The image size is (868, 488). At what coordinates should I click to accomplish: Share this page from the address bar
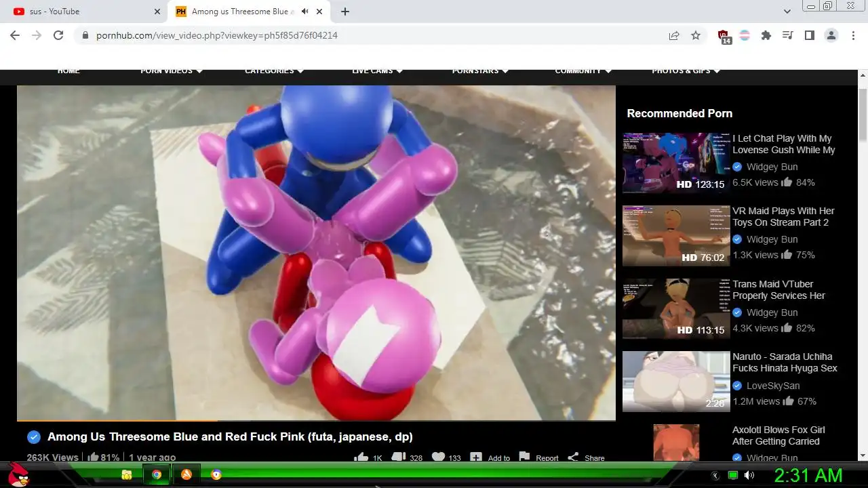[674, 35]
